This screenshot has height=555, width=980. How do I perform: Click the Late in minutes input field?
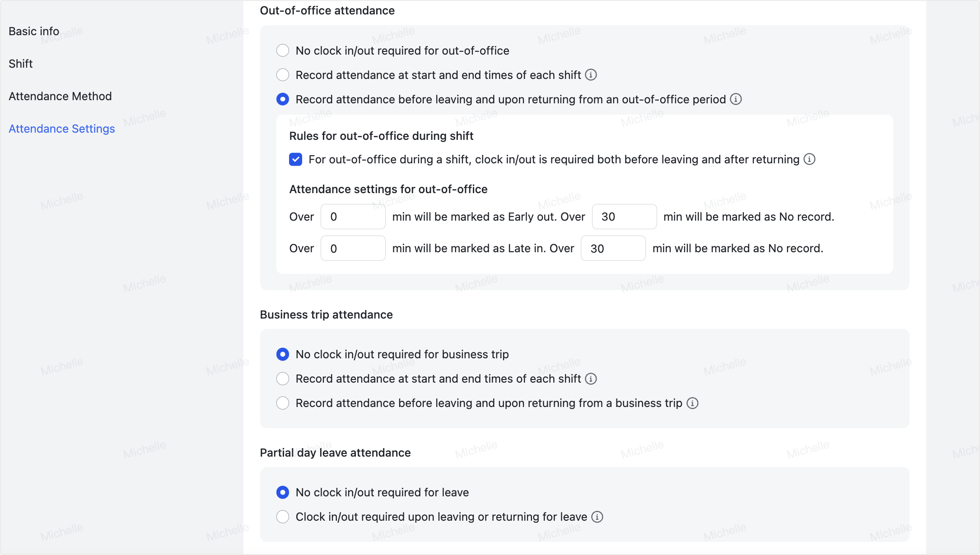click(353, 248)
